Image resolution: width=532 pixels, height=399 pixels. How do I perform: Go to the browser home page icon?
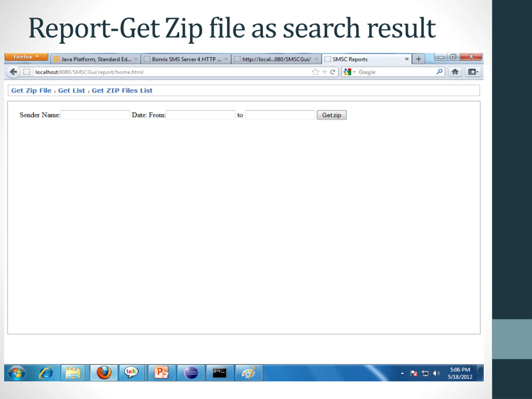[x=455, y=72]
